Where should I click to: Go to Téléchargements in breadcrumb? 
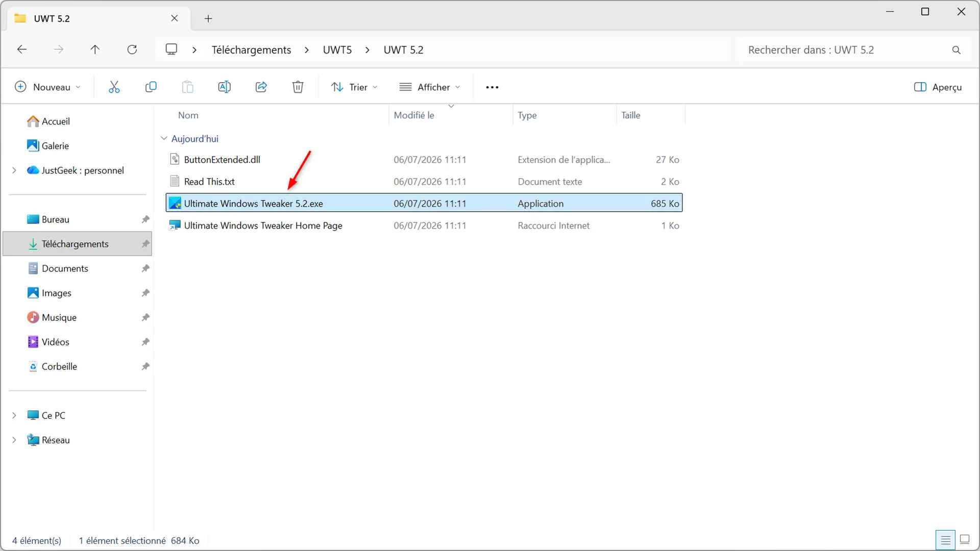(x=252, y=50)
